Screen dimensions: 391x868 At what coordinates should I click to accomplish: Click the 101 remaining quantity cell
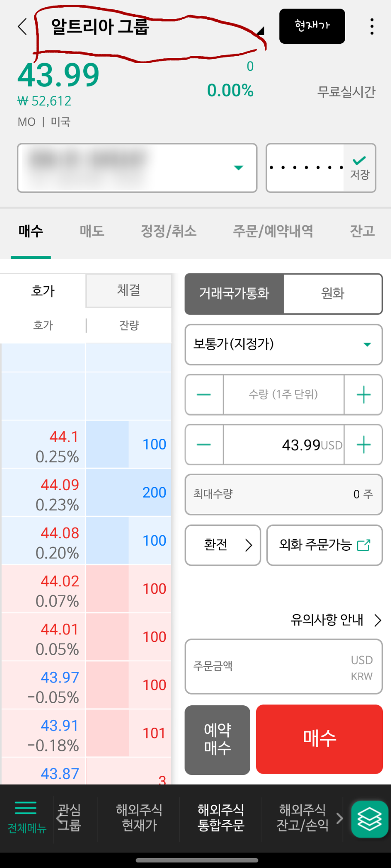click(x=128, y=733)
